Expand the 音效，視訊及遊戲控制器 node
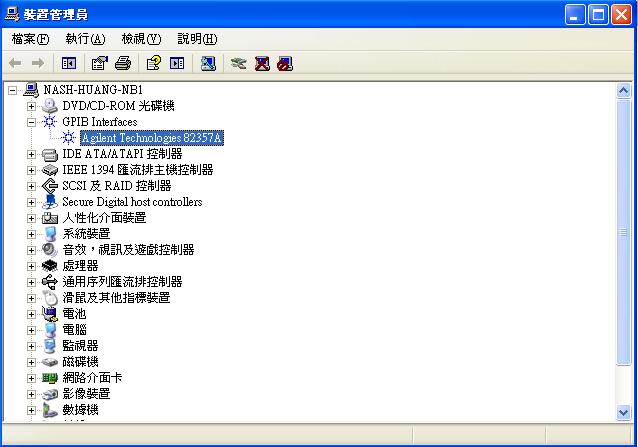Viewport: 638px width, 447px height. coord(31,250)
